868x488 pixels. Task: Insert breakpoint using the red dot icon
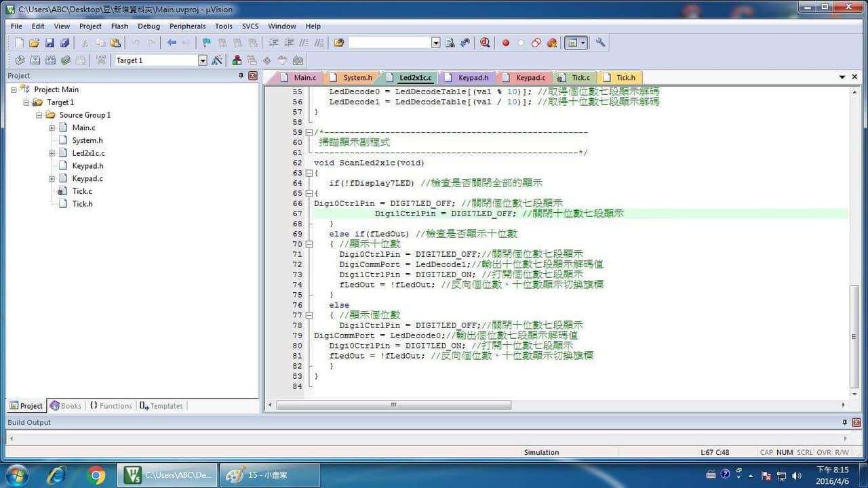(x=505, y=43)
